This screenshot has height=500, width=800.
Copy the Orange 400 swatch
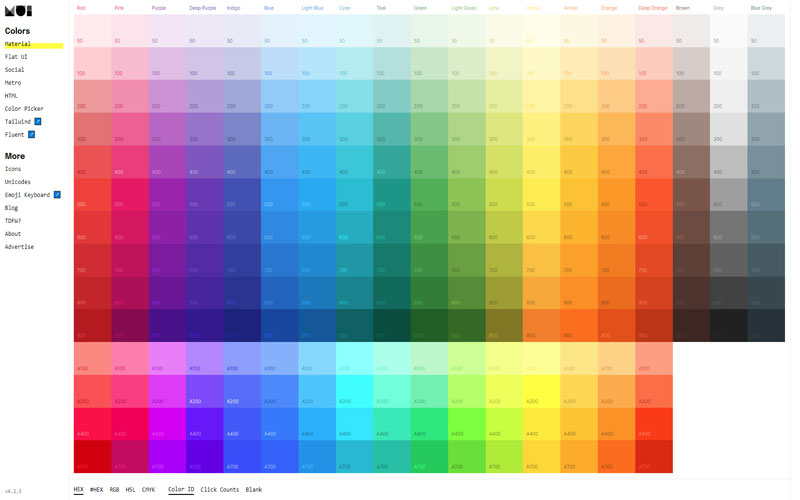(x=616, y=162)
